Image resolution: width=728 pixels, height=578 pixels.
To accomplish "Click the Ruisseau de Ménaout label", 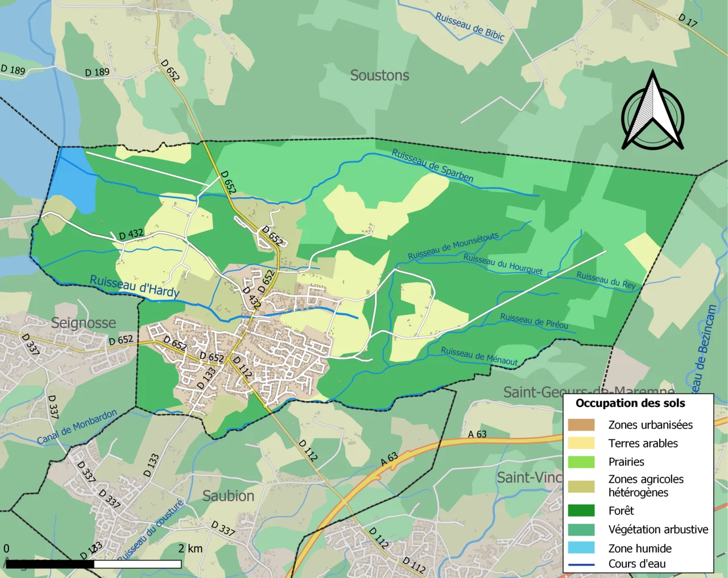I will coord(479,357).
